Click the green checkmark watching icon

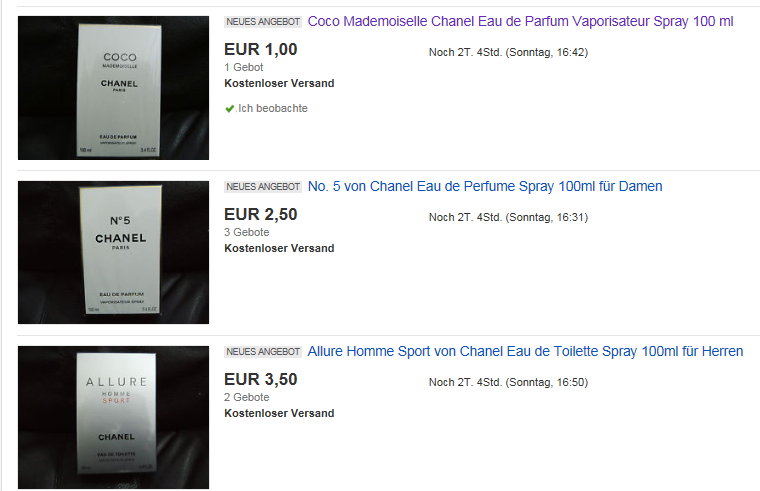[230, 109]
